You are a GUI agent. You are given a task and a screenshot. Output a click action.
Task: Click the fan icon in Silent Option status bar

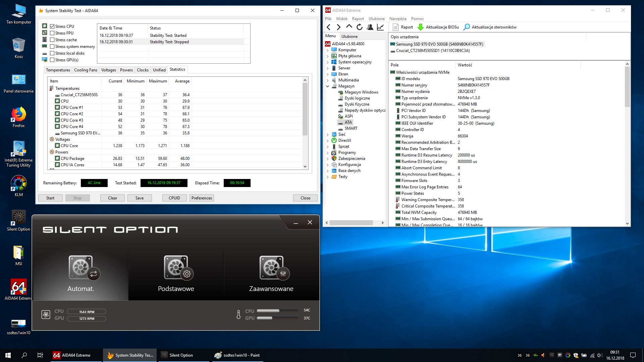point(46,314)
